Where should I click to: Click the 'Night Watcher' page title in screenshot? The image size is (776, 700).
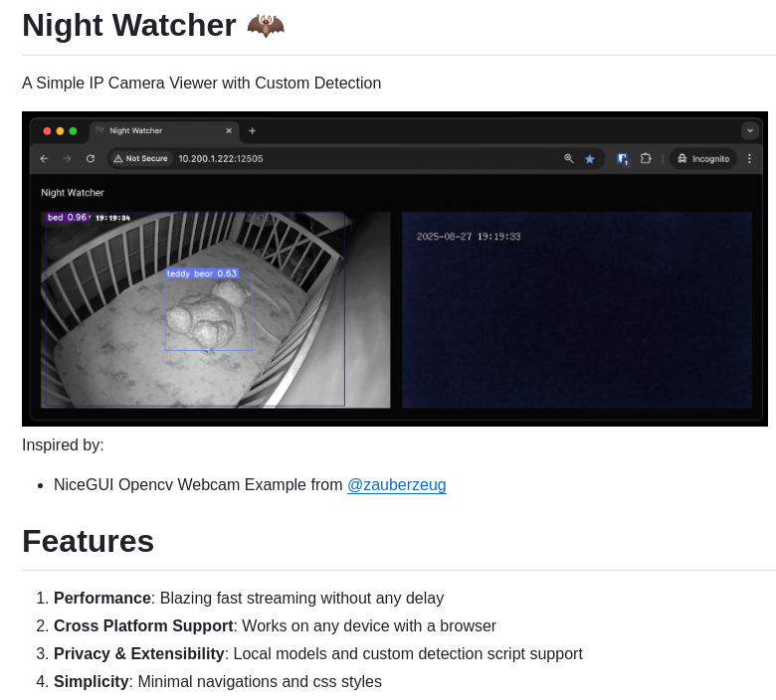pos(73,193)
